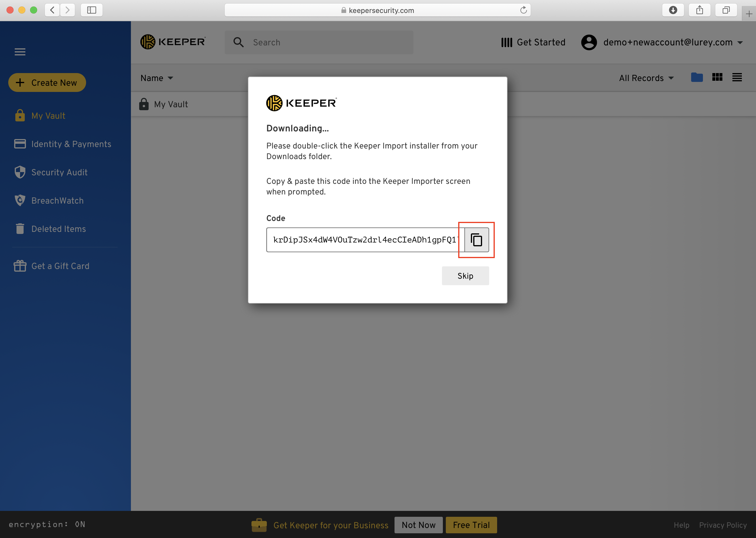Reload the page in Safari
The height and width of the screenshot is (538, 756).
pos(523,10)
